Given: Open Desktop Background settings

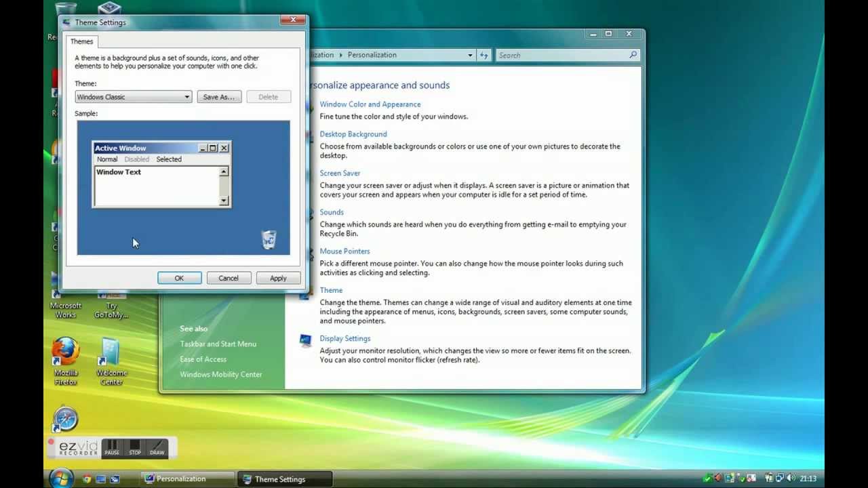Looking at the screenshot, I should coord(353,134).
